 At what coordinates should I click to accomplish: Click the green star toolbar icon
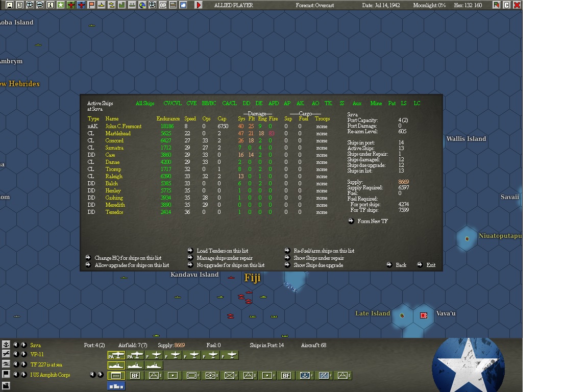(60, 5)
